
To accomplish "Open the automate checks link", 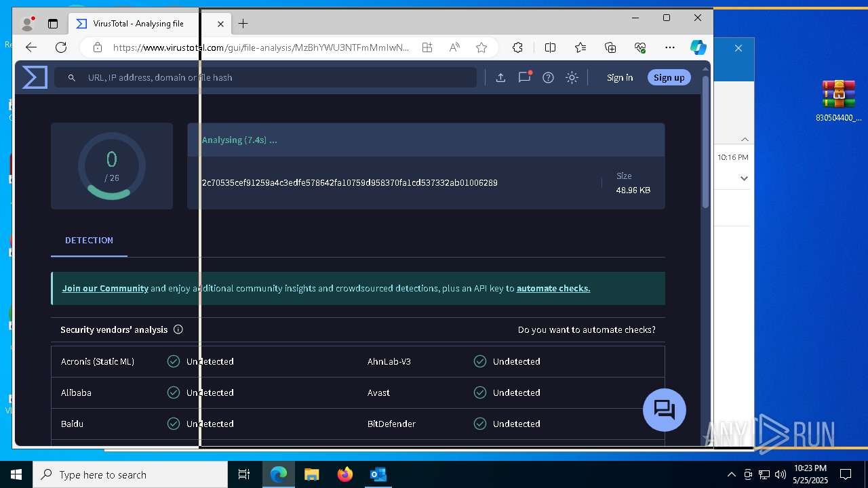I will pyautogui.click(x=553, y=288).
